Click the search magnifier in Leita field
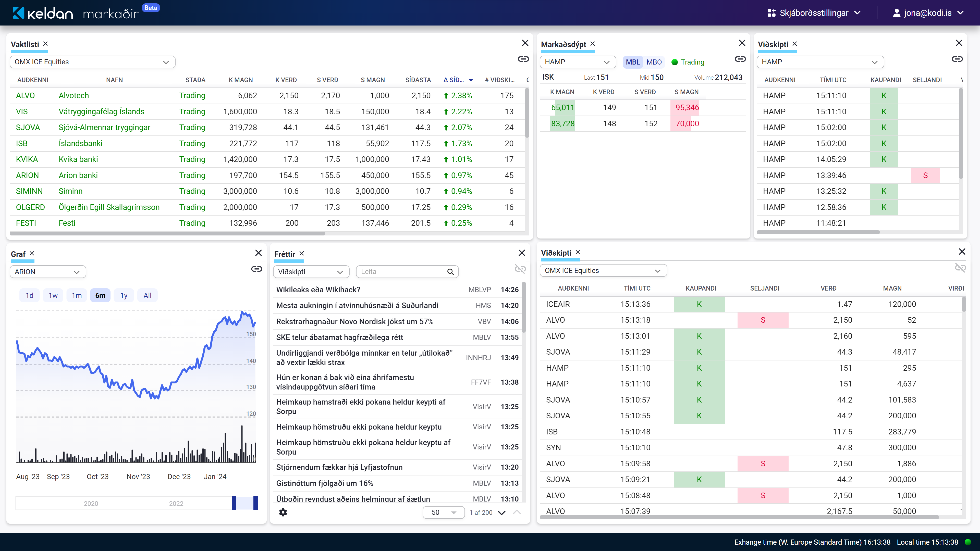Screen dimensions: 980x551 tap(450, 271)
